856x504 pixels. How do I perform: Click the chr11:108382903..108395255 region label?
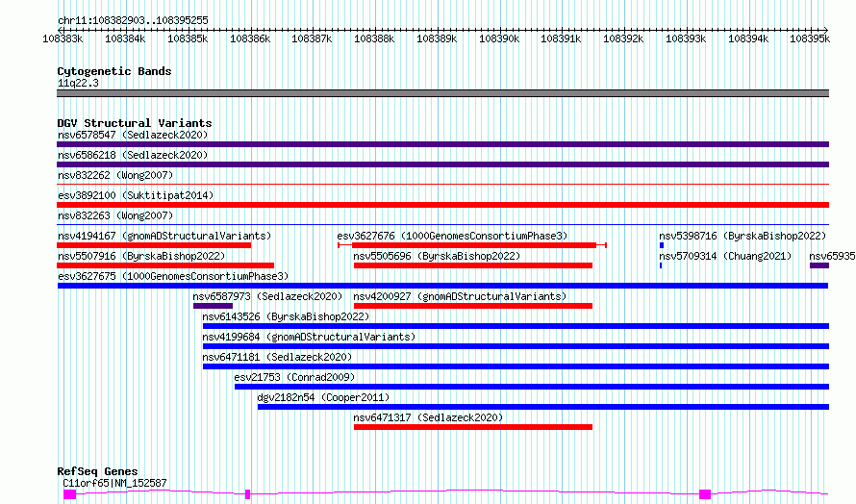click(x=133, y=20)
